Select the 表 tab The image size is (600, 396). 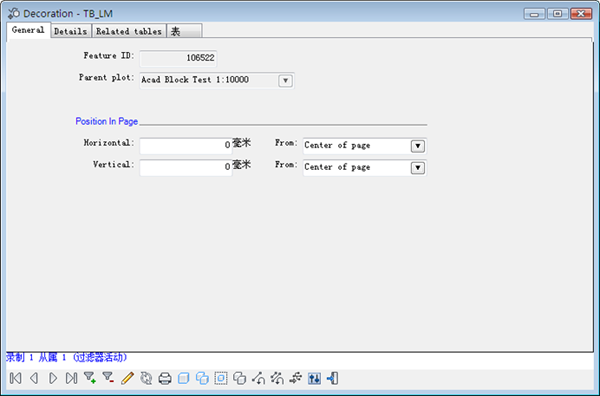(184, 31)
